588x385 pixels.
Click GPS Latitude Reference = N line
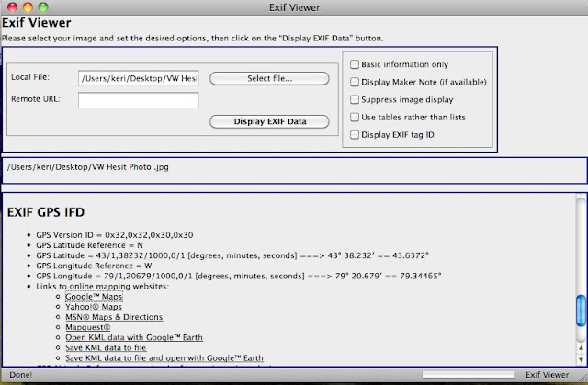pyautogui.click(x=89, y=245)
